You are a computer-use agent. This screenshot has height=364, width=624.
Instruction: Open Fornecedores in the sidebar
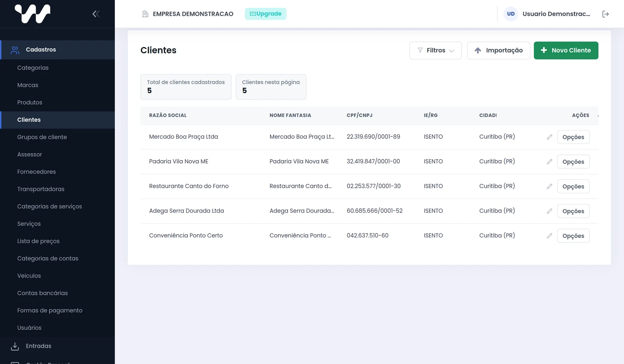point(37,172)
